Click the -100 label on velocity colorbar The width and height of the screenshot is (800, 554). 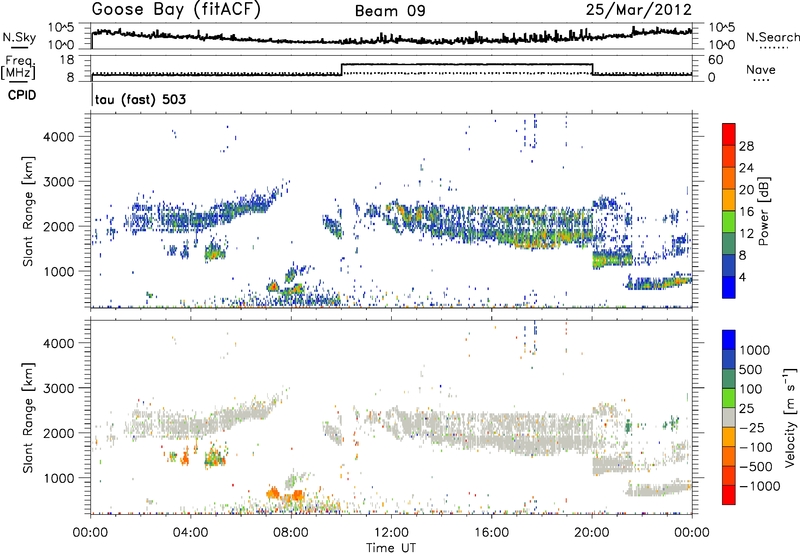[756, 447]
